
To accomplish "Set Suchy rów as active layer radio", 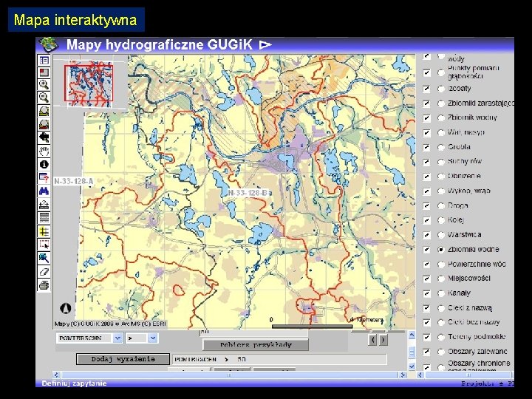I will tap(440, 162).
